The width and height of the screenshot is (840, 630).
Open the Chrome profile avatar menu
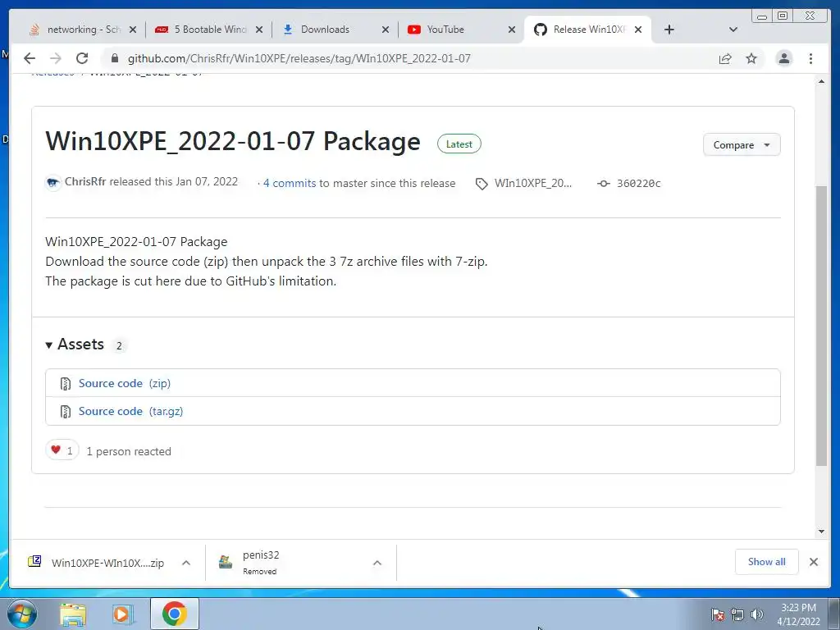(783, 58)
